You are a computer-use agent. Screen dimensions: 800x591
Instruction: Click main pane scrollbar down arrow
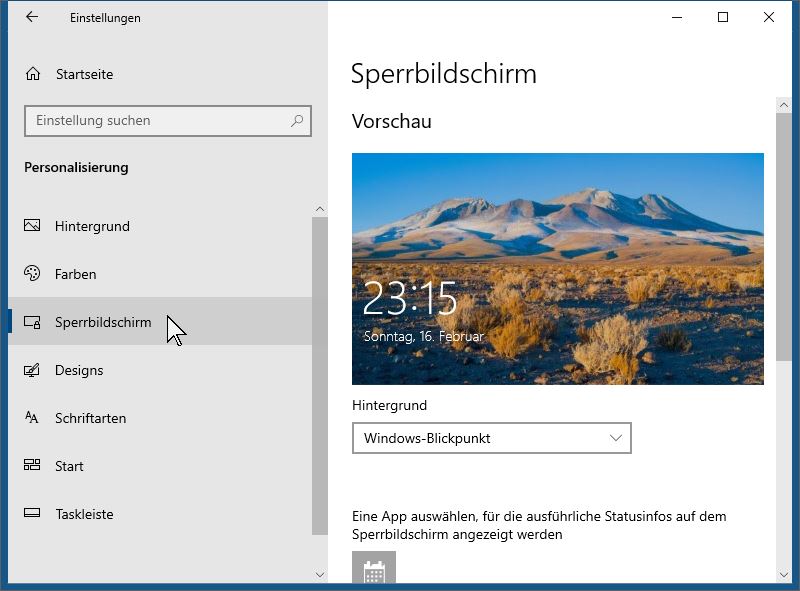[784, 575]
